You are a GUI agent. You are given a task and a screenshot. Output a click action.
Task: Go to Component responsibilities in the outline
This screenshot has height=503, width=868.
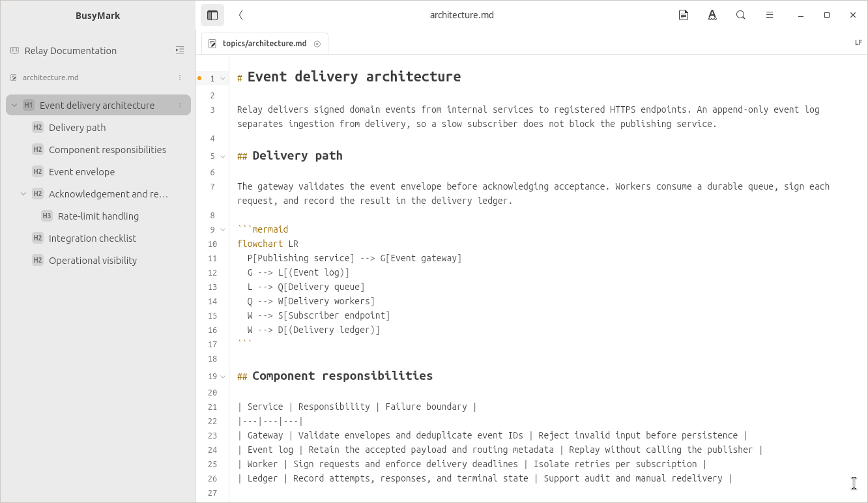[108, 149]
